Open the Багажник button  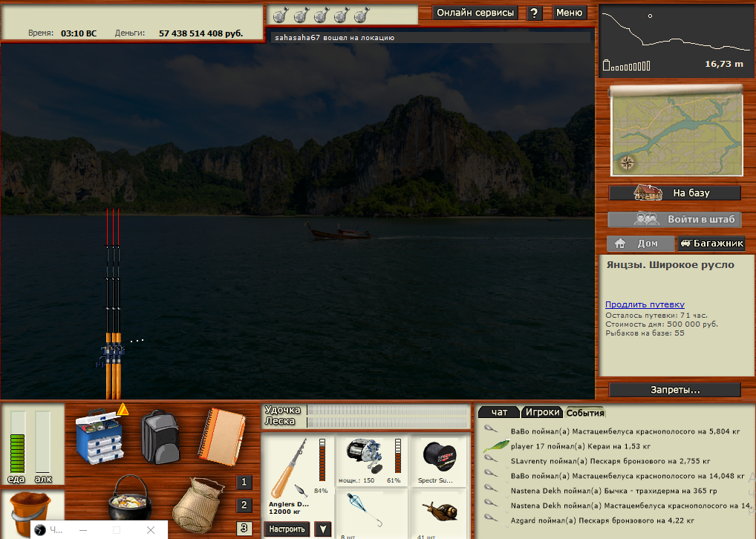tap(711, 244)
